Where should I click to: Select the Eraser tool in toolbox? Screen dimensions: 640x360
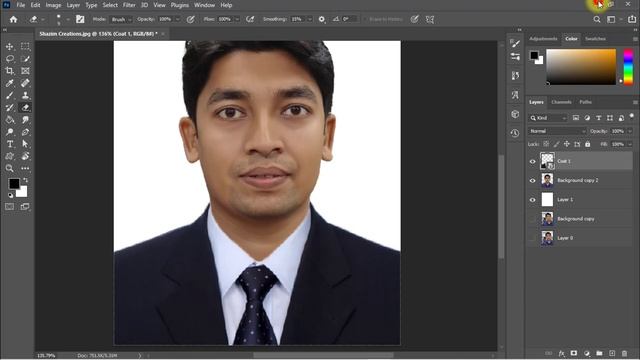[25, 108]
